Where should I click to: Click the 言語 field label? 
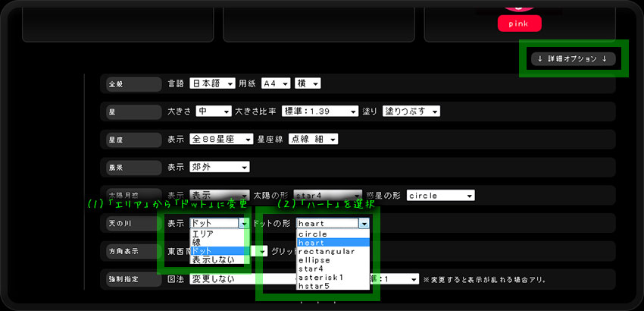coord(176,83)
